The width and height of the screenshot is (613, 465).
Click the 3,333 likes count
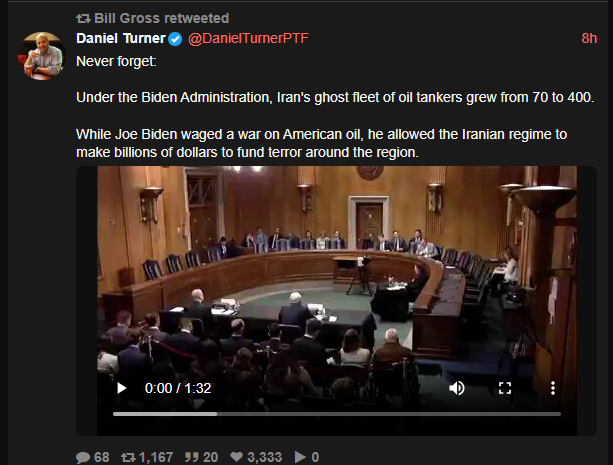[x=264, y=457]
